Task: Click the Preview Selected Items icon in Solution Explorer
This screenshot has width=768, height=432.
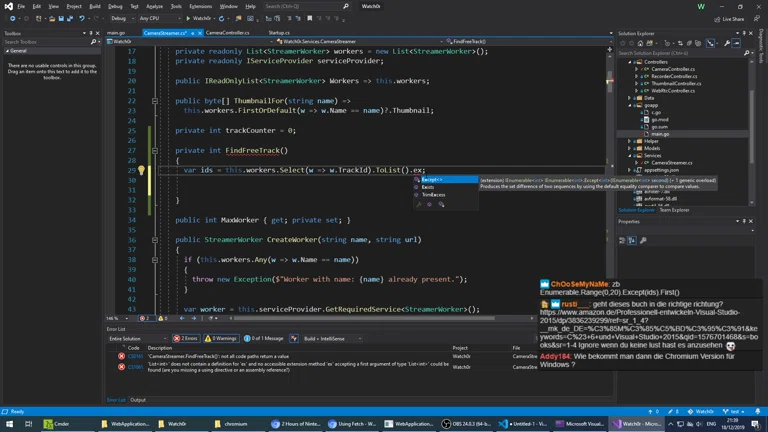Action: pyautogui.click(x=736, y=43)
